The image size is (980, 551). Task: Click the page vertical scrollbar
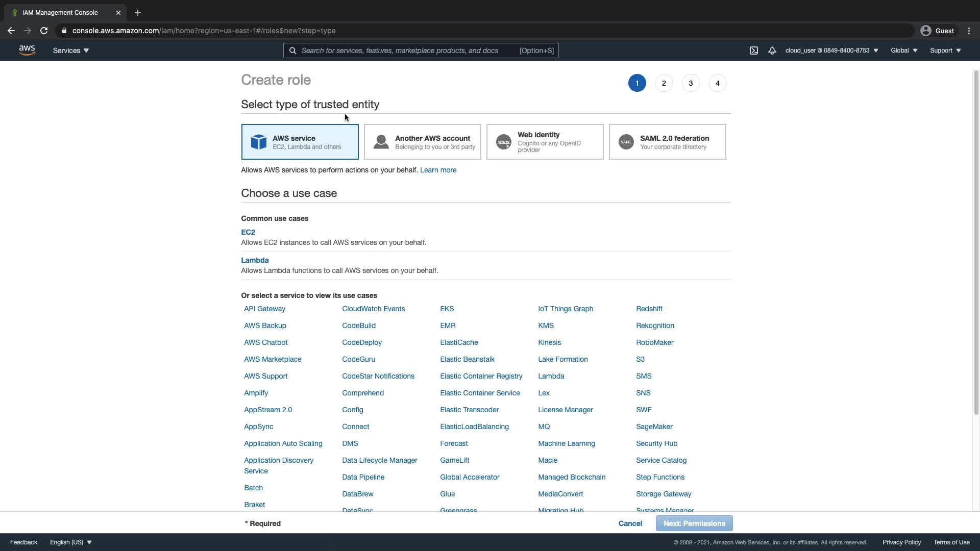pos(976,242)
